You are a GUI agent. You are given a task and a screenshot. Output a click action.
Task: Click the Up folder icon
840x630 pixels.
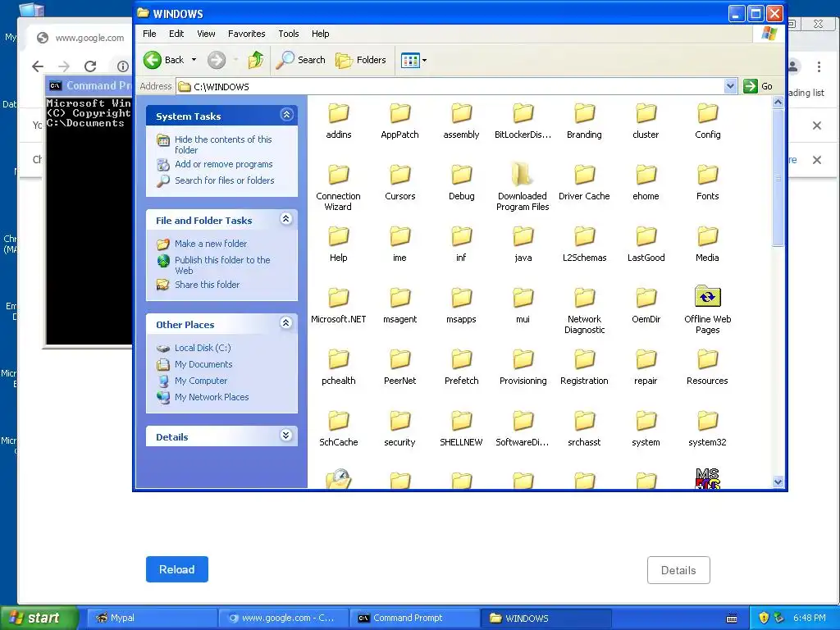(256, 60)
